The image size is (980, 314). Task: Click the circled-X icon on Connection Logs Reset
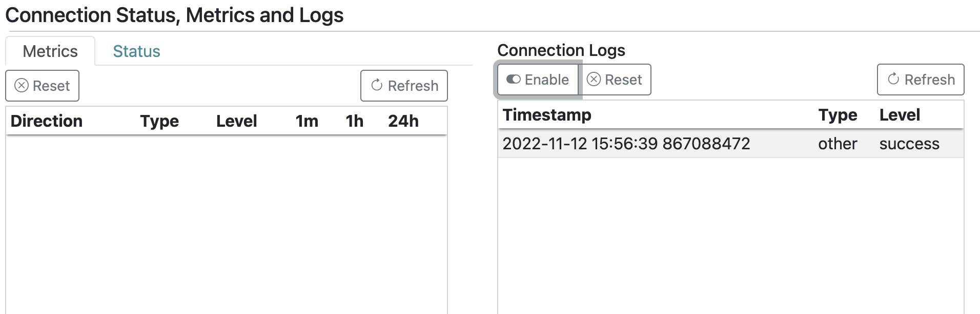point(594,80)
